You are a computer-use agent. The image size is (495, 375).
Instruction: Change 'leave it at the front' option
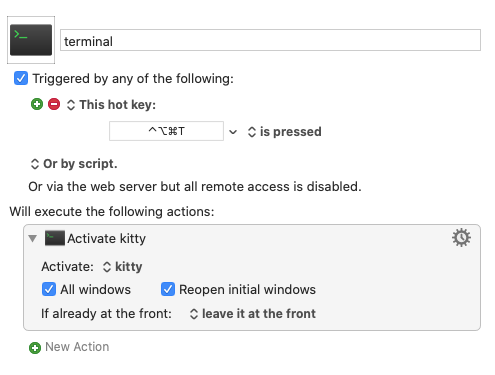253,314
